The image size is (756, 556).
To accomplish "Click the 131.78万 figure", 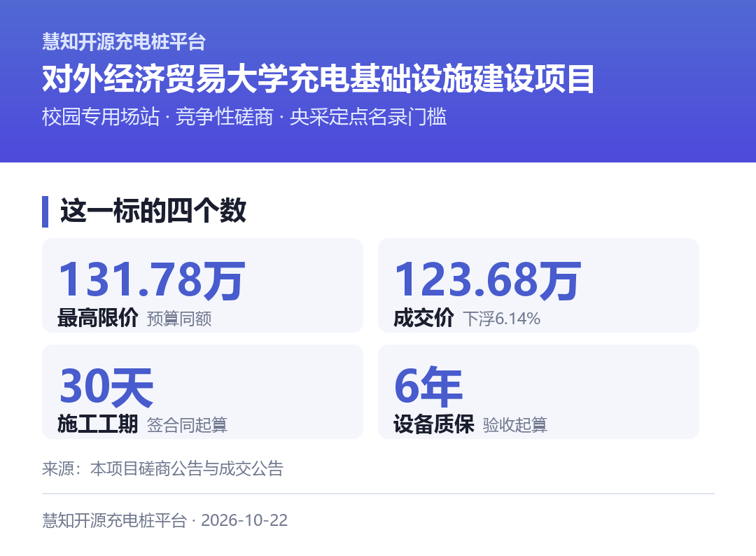I will pyautogui.click(x=152, y=279).
